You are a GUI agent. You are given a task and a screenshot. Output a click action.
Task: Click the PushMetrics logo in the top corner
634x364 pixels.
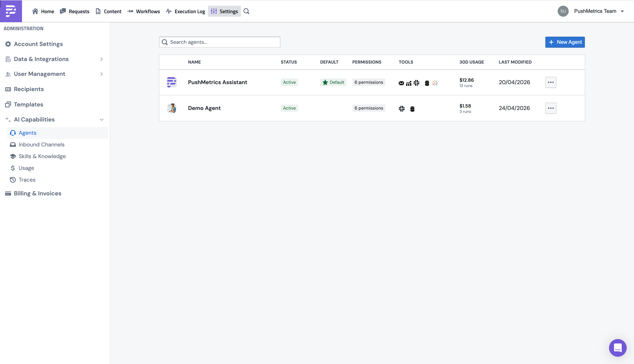coord(11,11)
